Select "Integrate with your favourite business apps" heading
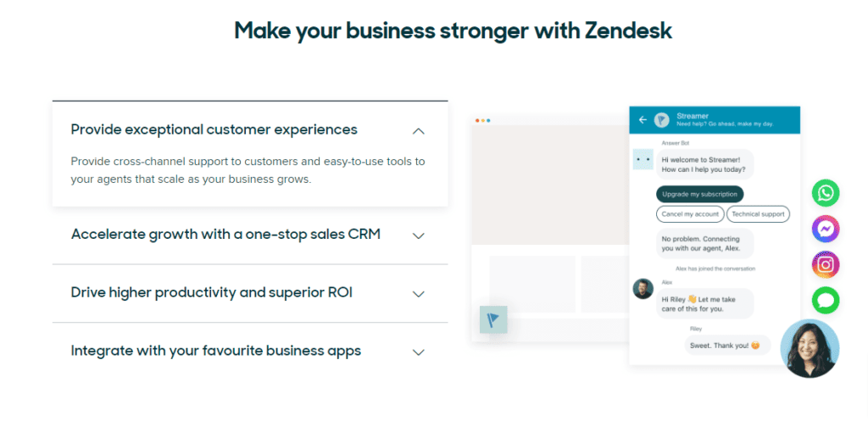The width and height of the screenshot is (868, 432). [x=216, y=351]
